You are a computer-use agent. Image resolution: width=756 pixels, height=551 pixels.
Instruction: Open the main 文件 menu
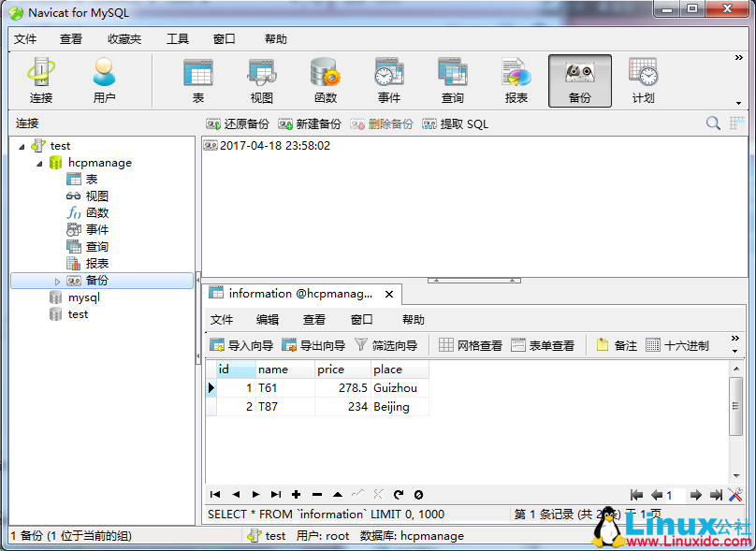[x=25, y=39]
